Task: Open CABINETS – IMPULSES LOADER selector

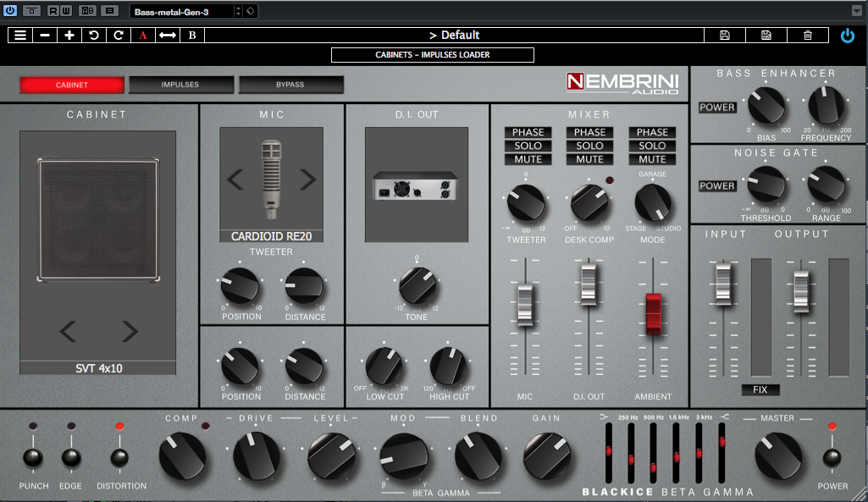Action: 433,55
